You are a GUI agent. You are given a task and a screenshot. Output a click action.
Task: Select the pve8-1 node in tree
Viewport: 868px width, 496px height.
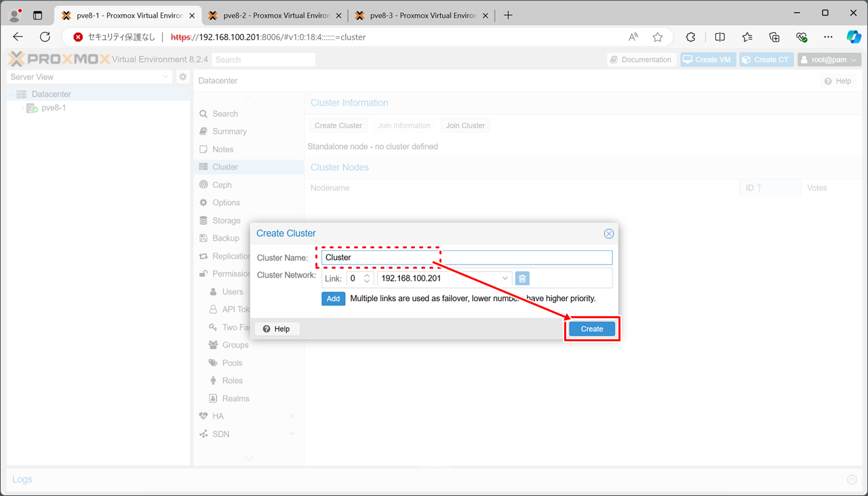pos(53,108)
